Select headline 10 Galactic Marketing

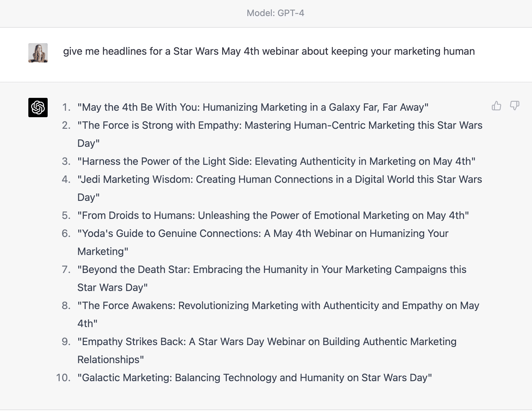tap(255, 378)
